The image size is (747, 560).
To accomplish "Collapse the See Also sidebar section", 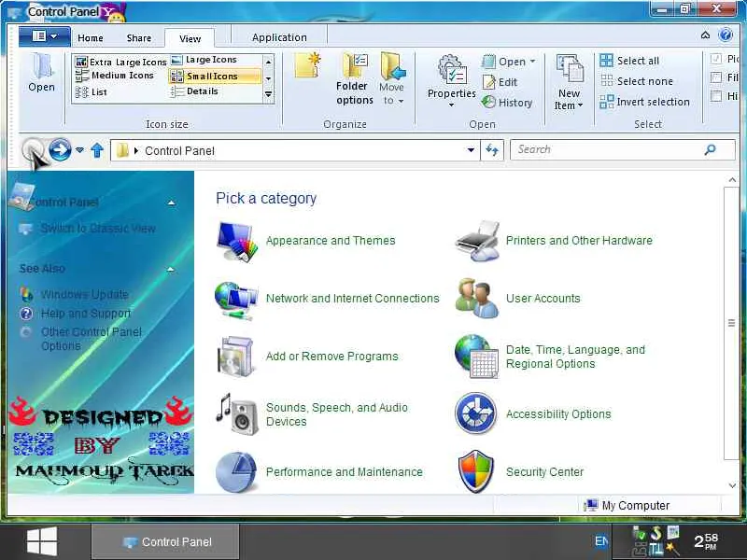I will tap(171, 270).
